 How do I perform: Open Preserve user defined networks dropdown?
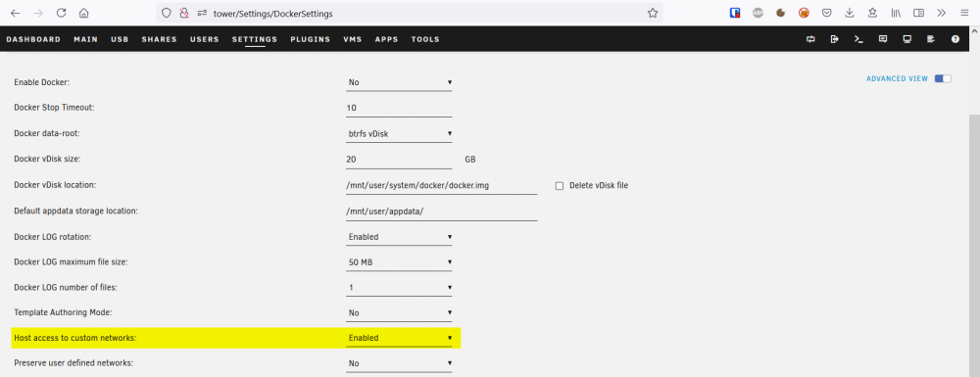point(399,363)
